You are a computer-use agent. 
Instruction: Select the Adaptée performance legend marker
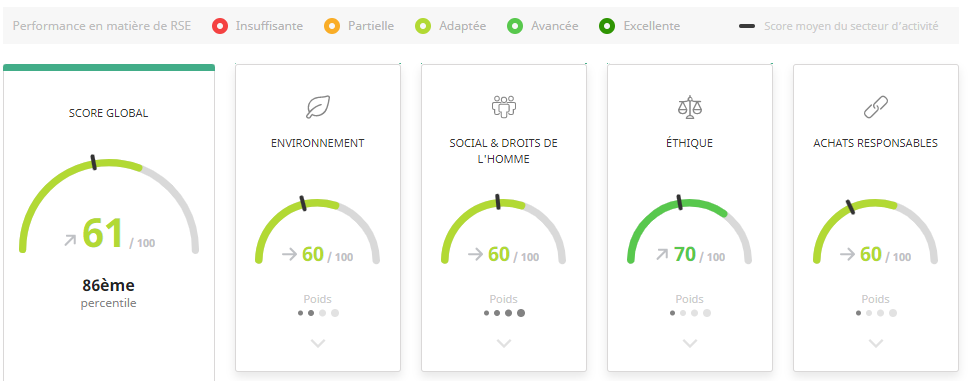point(423,26)
